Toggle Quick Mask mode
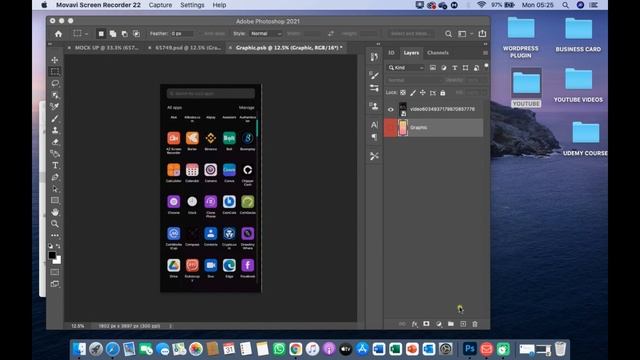640x360 pixels. pyautogui.click(x=55, y=272)
